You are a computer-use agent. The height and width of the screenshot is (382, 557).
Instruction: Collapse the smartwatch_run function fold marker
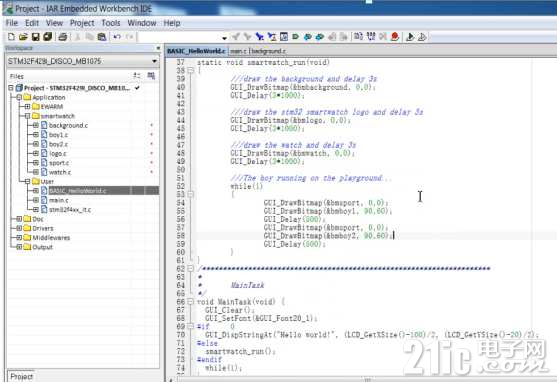pyautogui.click(x=190, y=70)
